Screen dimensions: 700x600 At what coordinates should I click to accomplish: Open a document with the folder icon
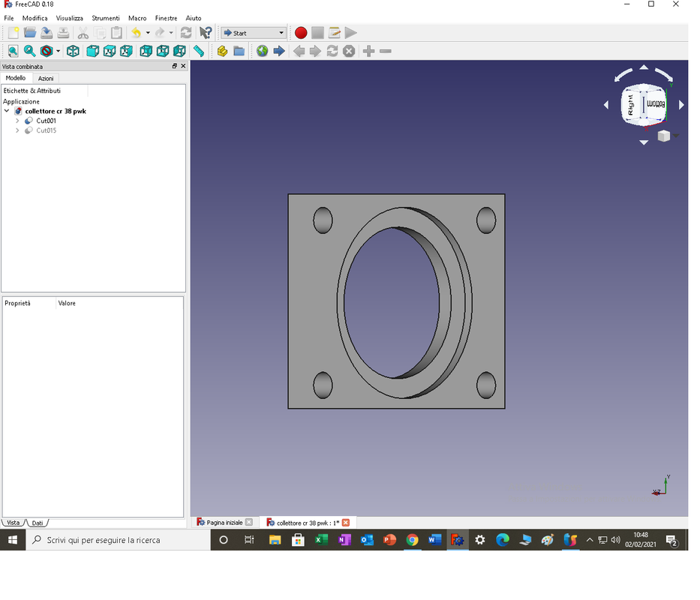pos(30,33)
